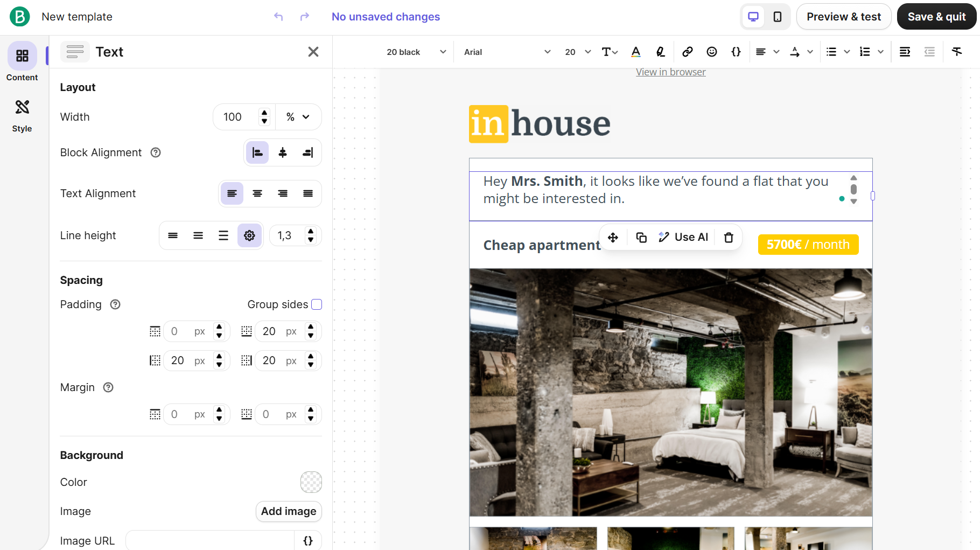980x550 pixels.
Task: Click the text alignment toolbar icon
Action: pyautogui.click(x=761, y=52)
